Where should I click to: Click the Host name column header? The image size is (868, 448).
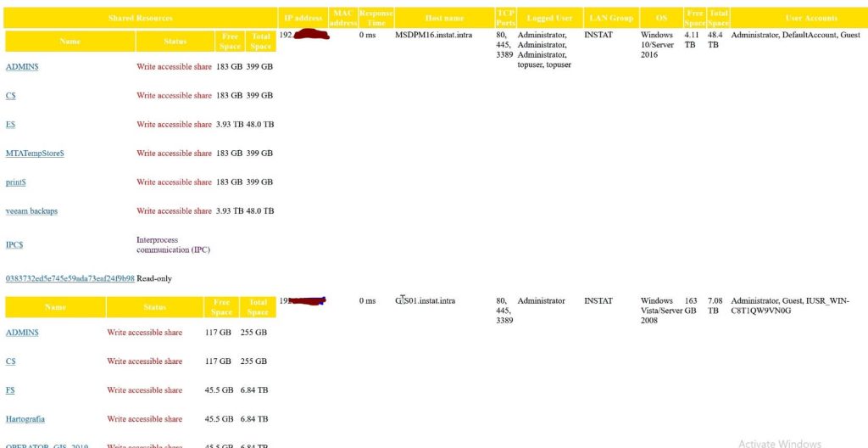442,18
